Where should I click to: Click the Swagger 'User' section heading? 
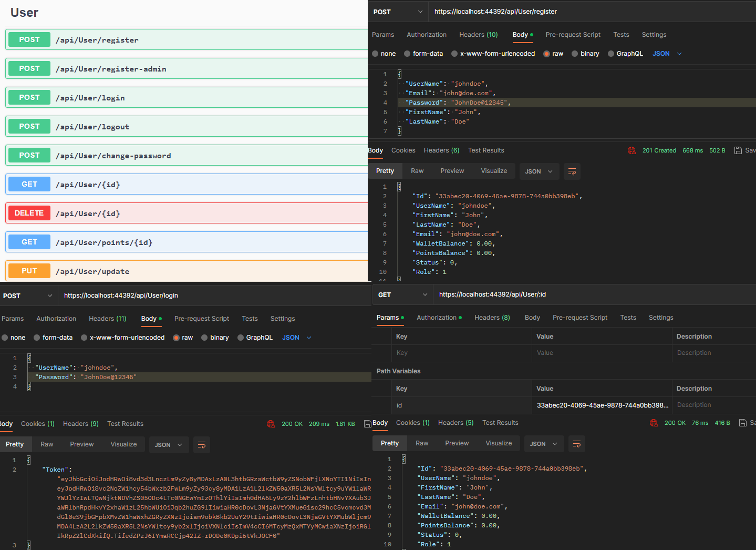(25, 13)
